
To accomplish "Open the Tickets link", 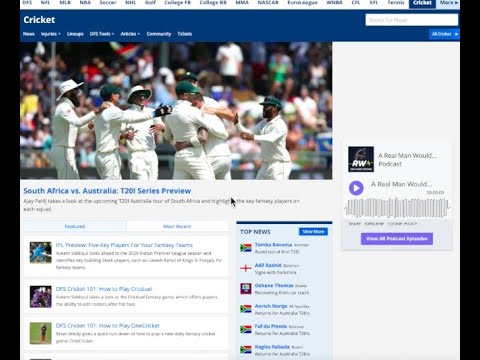I will tap(184, 34).
